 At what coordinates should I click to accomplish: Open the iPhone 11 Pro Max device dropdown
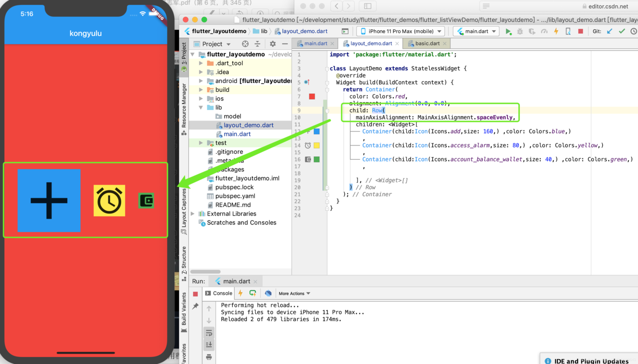[401, 31]
